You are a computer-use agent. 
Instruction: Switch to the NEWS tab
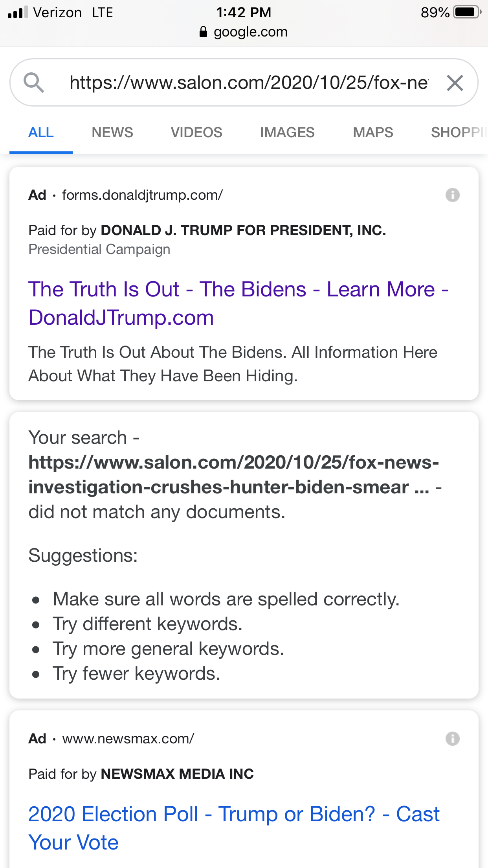click(112, 132)
